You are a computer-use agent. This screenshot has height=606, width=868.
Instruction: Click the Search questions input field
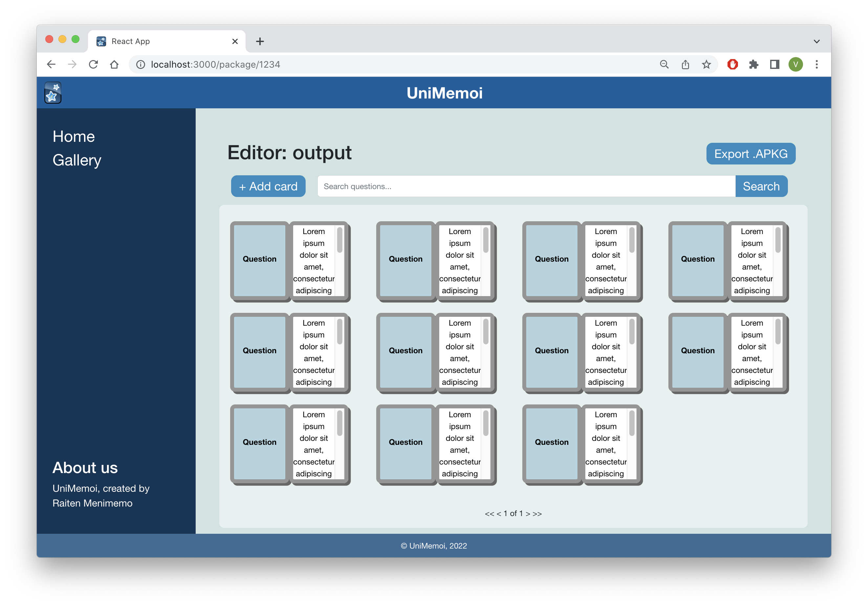click(x=526, y=186)
